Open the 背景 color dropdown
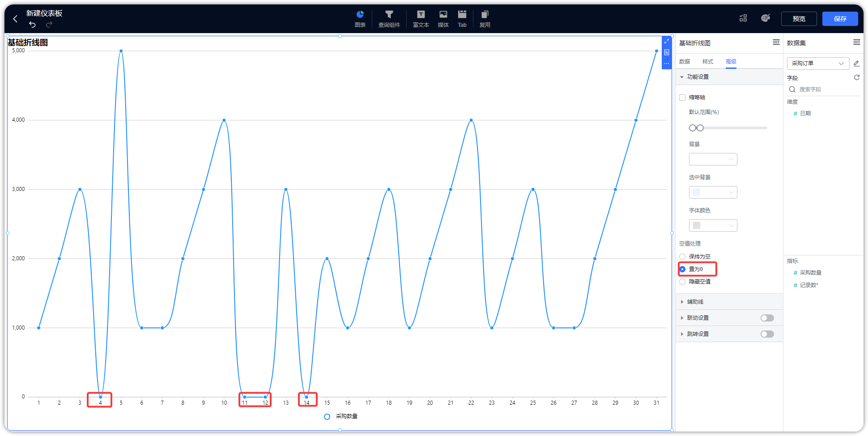The height and width of the screenshot is (436, 868). (713, 159)
